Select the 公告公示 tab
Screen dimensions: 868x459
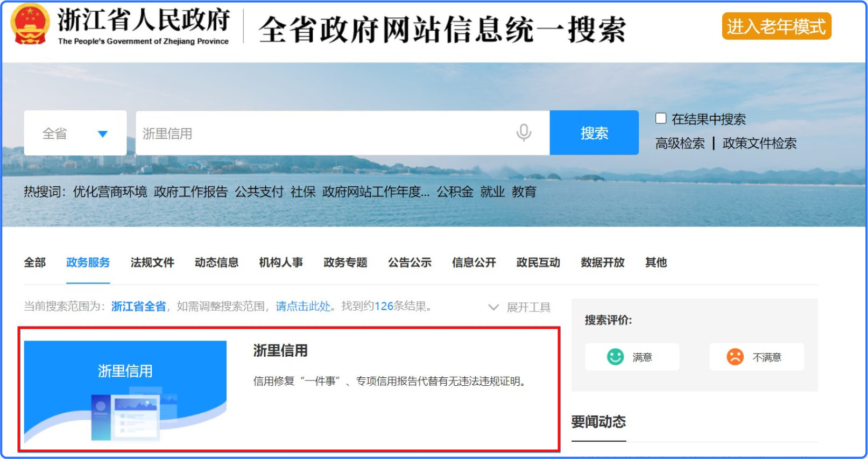tap(410, 263)
